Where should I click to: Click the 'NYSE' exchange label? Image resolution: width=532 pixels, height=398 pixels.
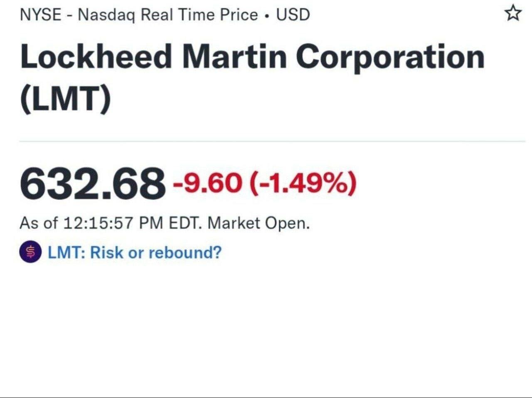40,15
